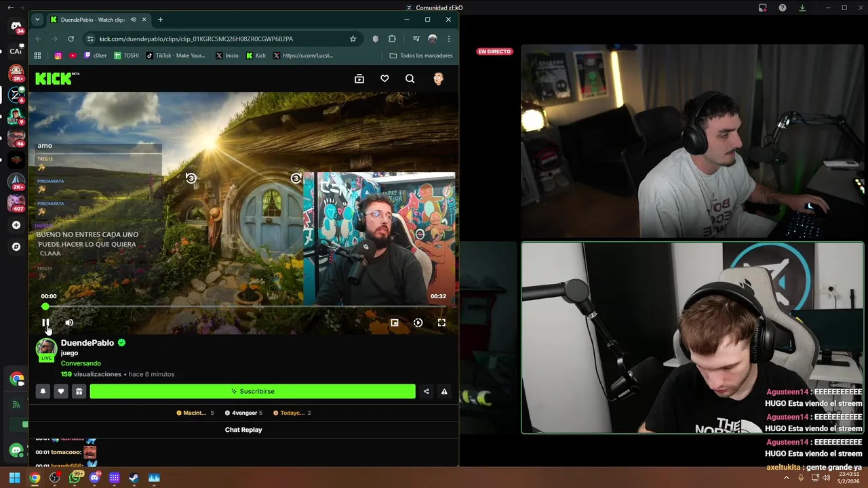868x488 pixels.
Task: Click the report warning triangle icon
Action: (x=444, y=391)
